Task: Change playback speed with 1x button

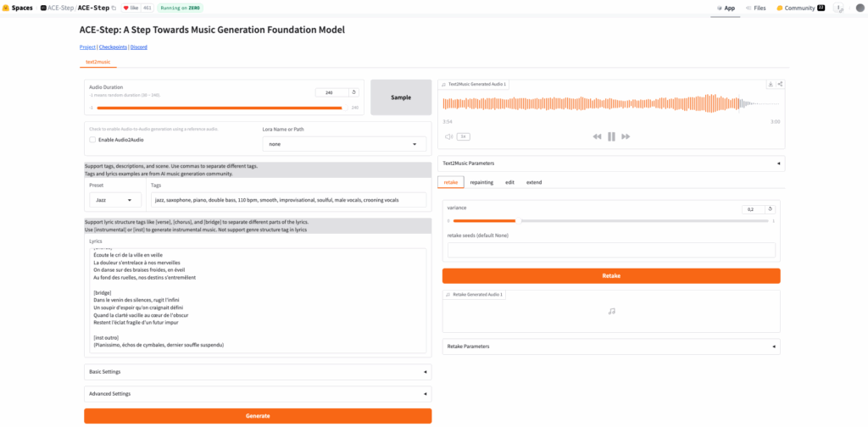Action: (463, 136)
